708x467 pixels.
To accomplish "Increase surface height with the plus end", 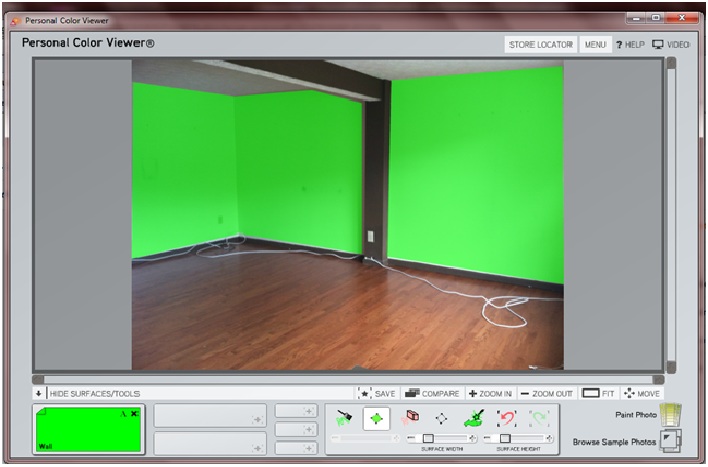I will tap(549, 438).
